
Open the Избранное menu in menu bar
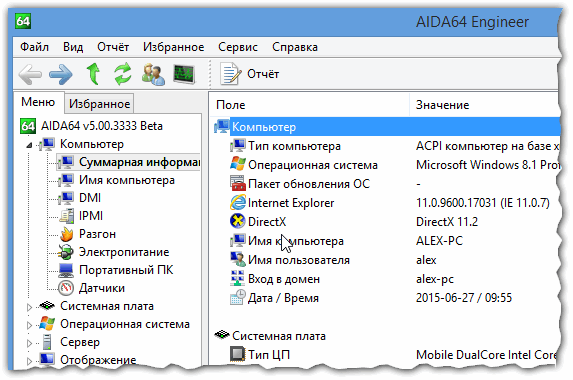coord(173,47)
